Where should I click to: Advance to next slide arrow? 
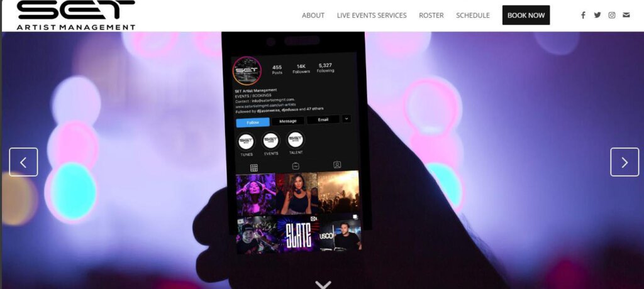[x=625, y=162]
